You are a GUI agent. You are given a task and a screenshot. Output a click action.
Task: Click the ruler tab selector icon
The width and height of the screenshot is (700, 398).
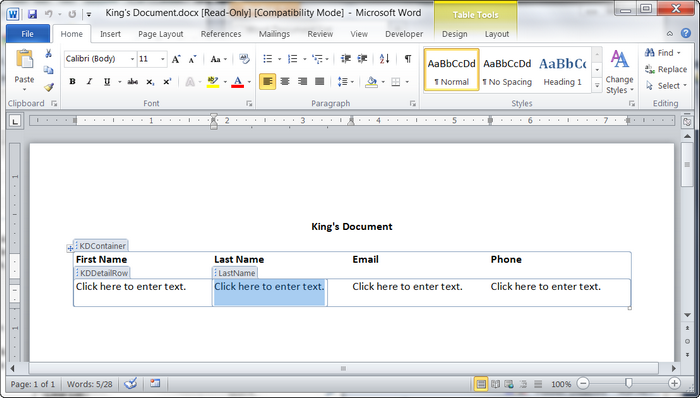click(x=15, y=120)
